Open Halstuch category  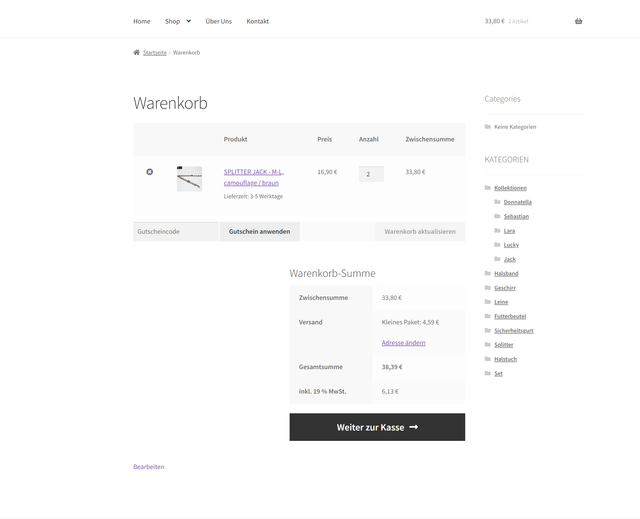pyautogui.click(x=505, y=359)
